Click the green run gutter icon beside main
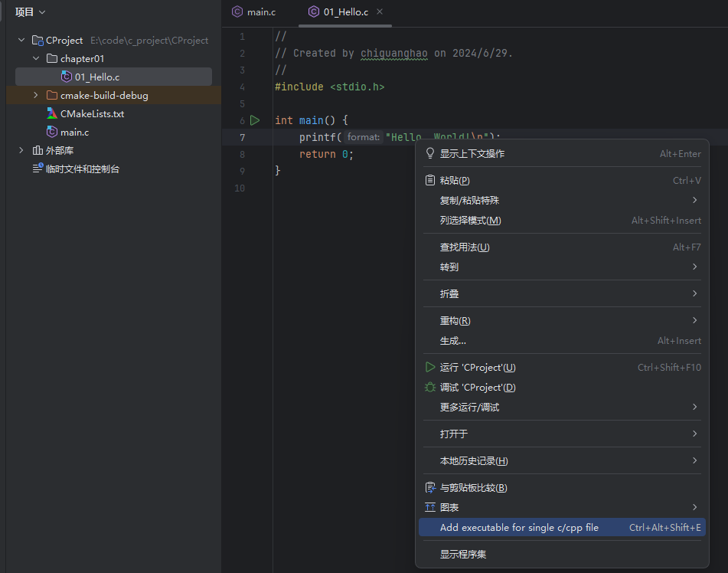Screen dimensions: 728x573 (x=255, y=120)
